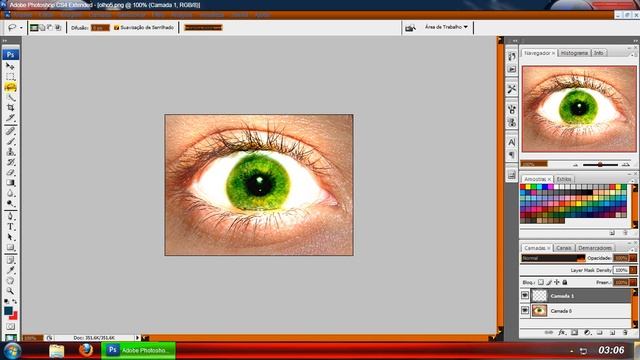Open the red background color swatch

(14, 316)
